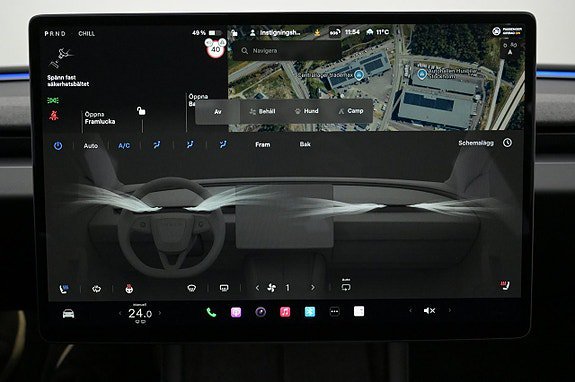Toggle middle airflow direction vent icon

[x=190, y=145]
